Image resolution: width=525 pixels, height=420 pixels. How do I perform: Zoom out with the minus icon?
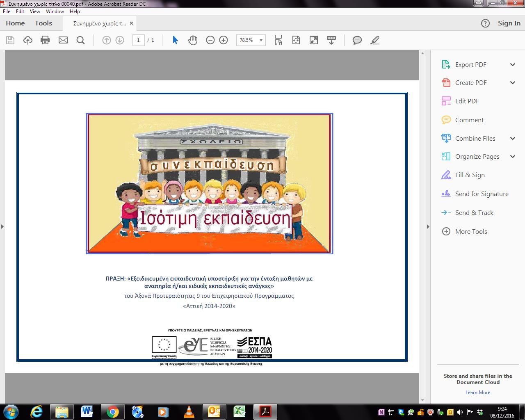click(x=210, y=40)
